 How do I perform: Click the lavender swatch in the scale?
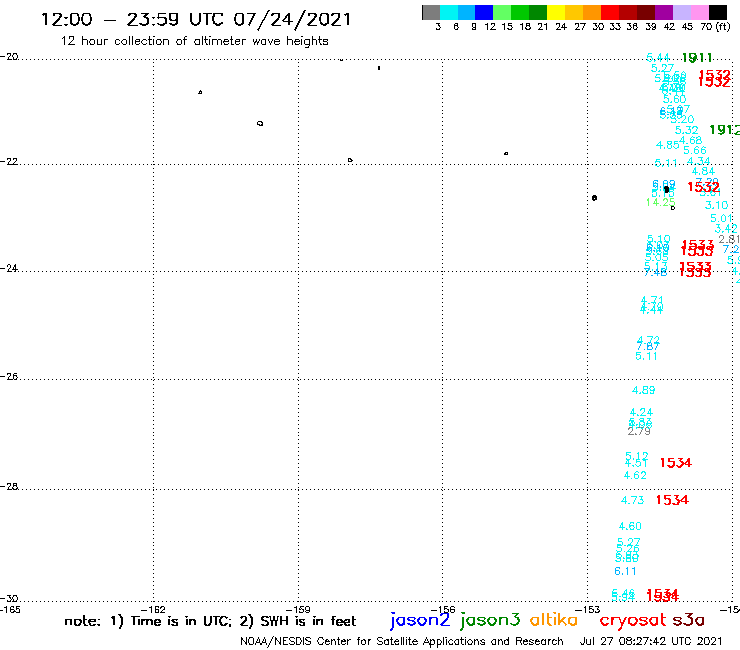[681, 12]
